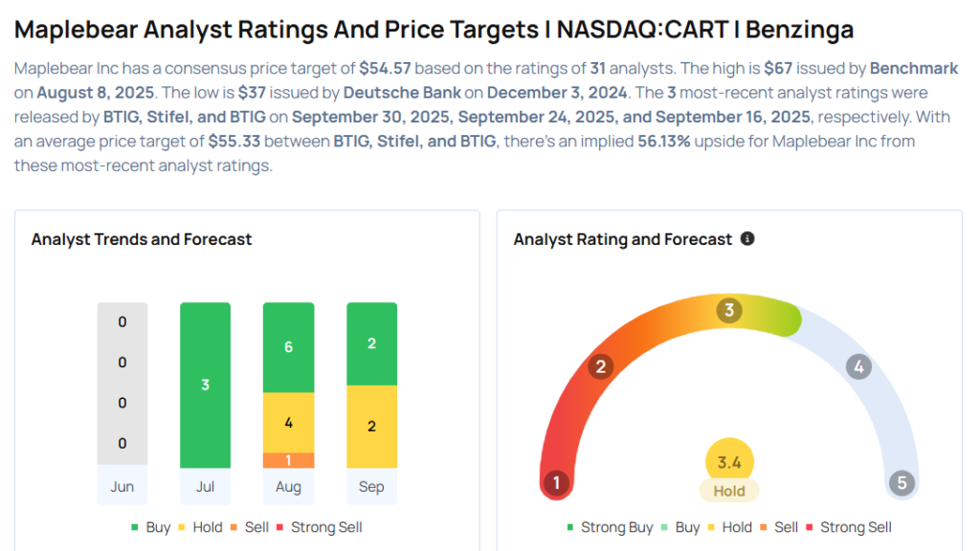
Task: Click the gauge marker numbered 1
Action: [x=556, y=483]
